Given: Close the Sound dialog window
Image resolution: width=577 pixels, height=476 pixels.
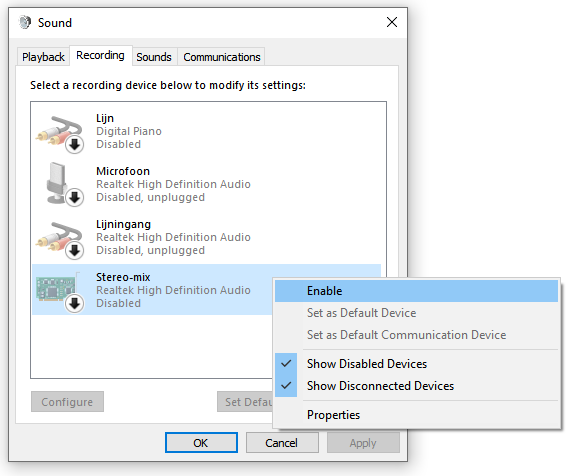Looking at the screenshot, I should click(392, 22).
